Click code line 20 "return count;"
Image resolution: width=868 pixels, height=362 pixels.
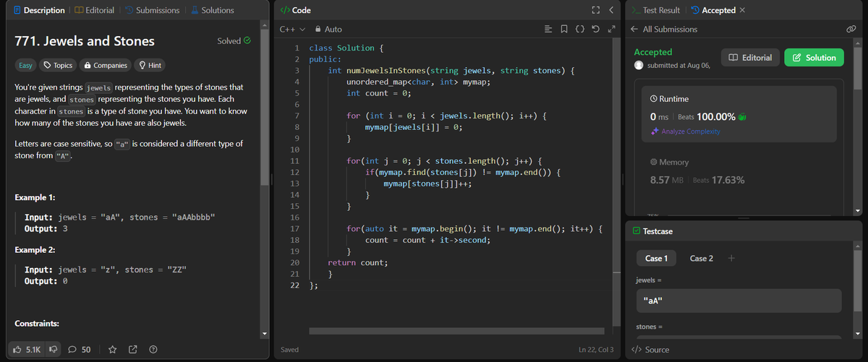(357, 263)
